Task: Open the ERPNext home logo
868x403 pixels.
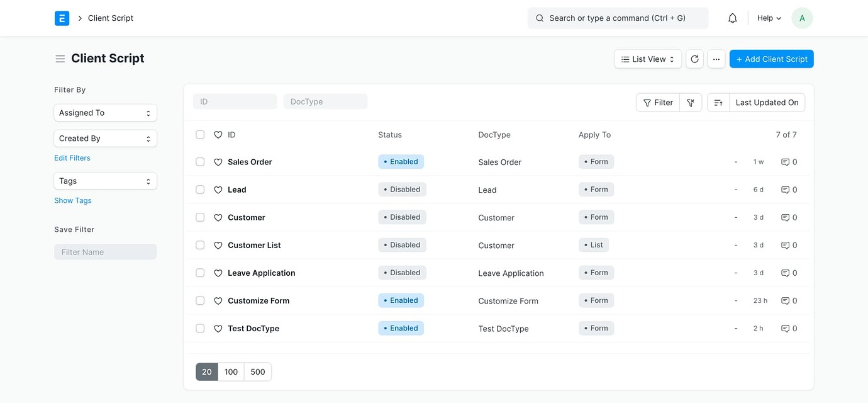Action: pyautogui.click(x=62, y=18)
